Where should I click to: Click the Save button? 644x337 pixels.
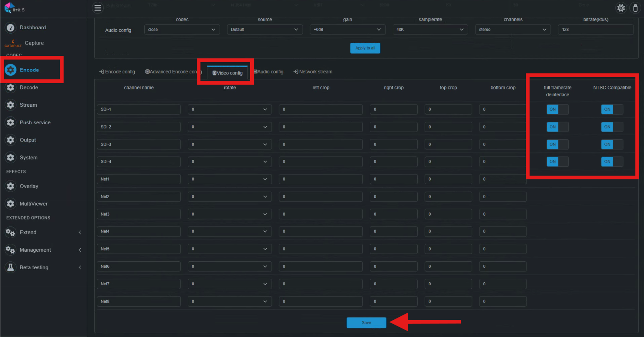point(366,323)
